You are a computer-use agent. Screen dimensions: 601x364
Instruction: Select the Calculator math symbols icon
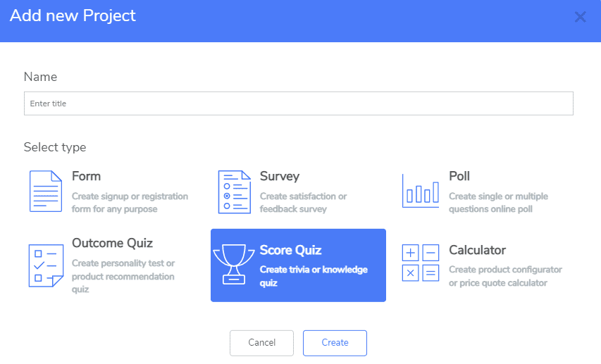click(421, 263)
